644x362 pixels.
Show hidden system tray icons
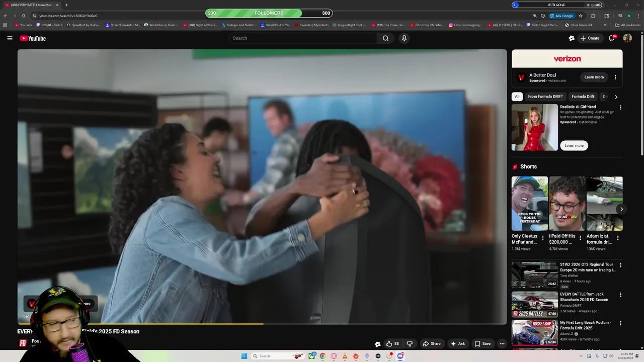[x=580, y=356]
